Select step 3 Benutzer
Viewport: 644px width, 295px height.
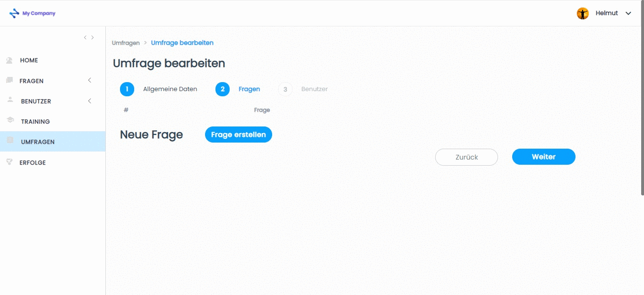[x=303, y=89]
